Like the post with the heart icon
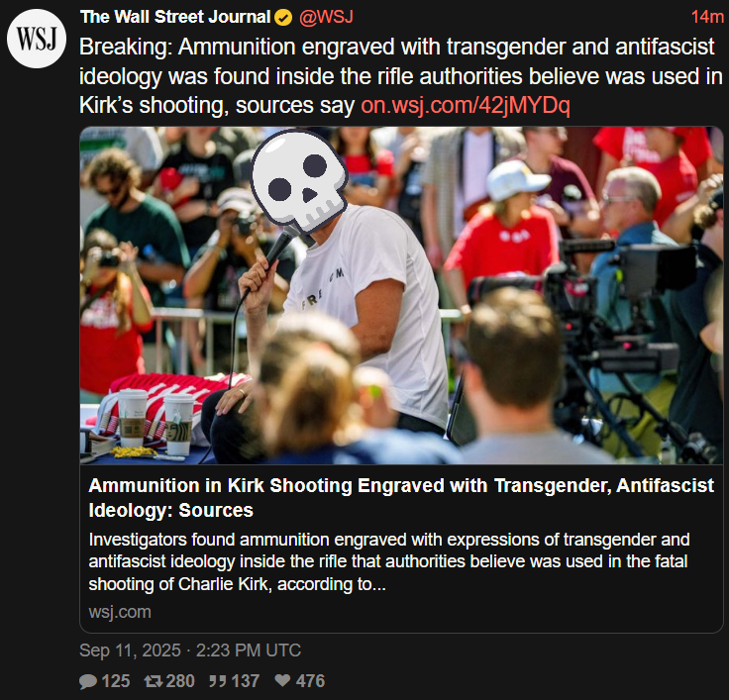Image resolution: width=729 pixels, height=700 pixels. 282,680
